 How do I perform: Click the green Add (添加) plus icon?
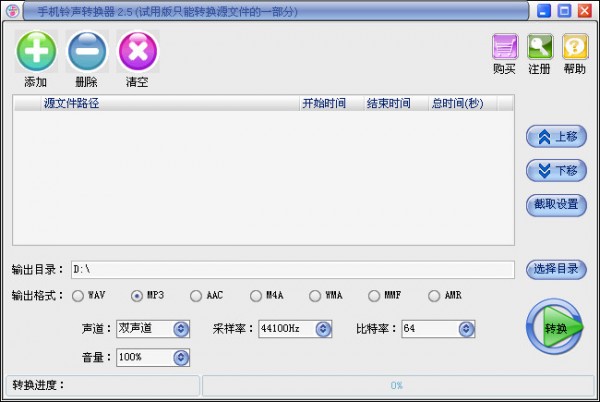[36, 51]
